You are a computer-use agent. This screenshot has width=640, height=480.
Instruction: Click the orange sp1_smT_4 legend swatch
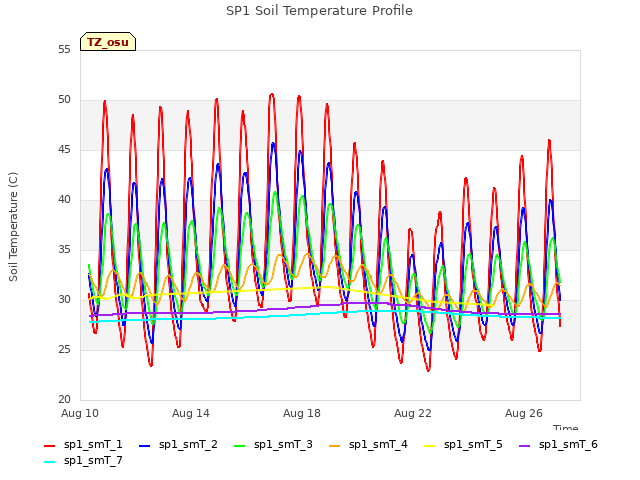[x=334, y=446]
